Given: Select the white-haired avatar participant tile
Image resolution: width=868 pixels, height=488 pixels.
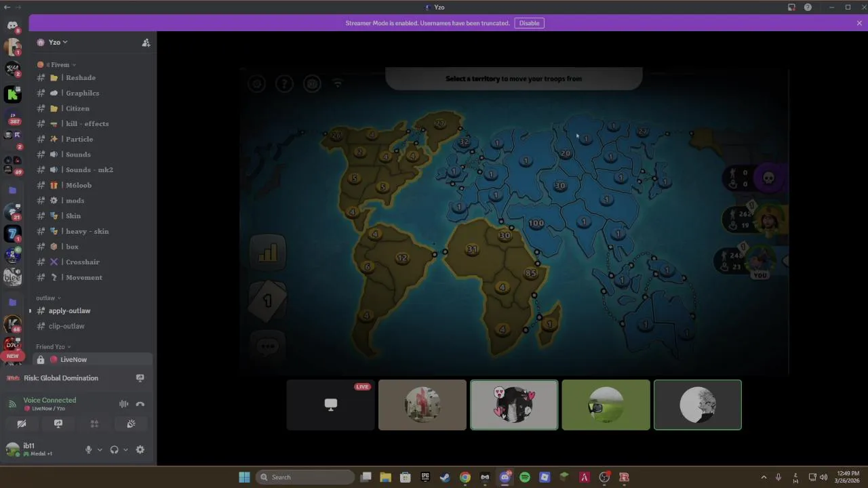Looking at the screenshot, I should pos(698,405).
